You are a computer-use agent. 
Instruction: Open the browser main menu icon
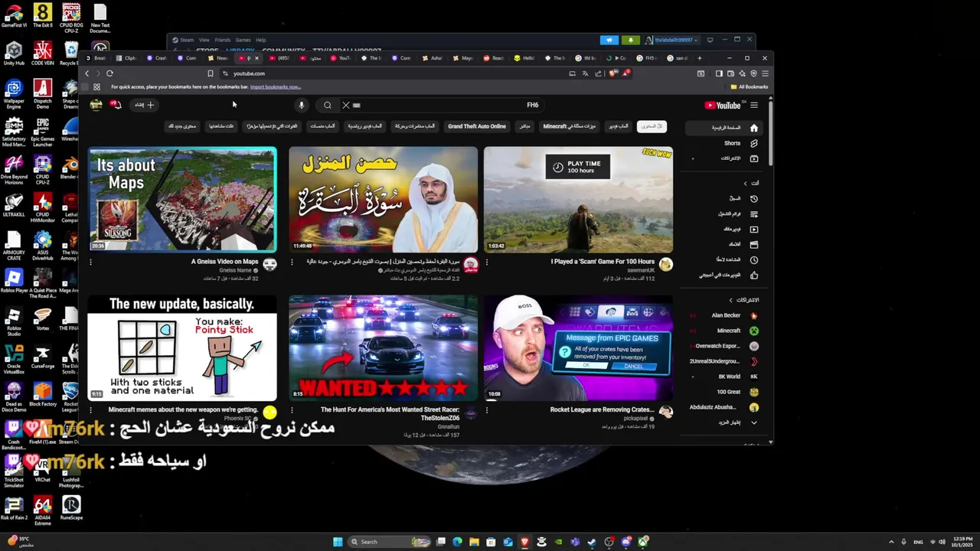765,73
